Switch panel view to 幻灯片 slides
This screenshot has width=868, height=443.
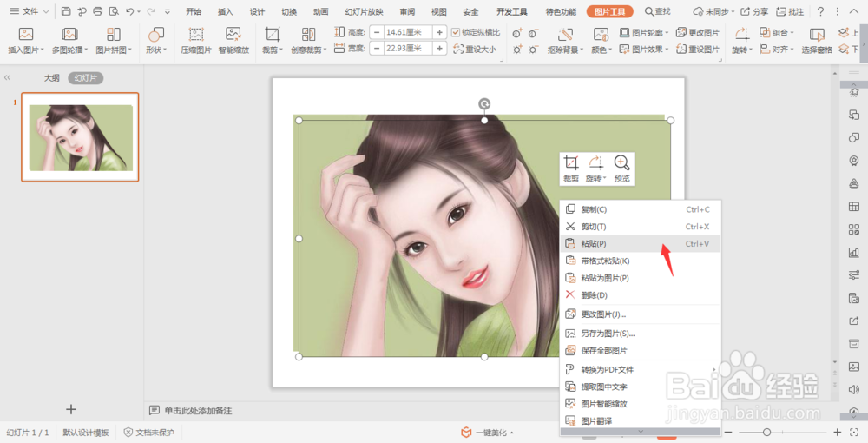[x=86, y=78]
